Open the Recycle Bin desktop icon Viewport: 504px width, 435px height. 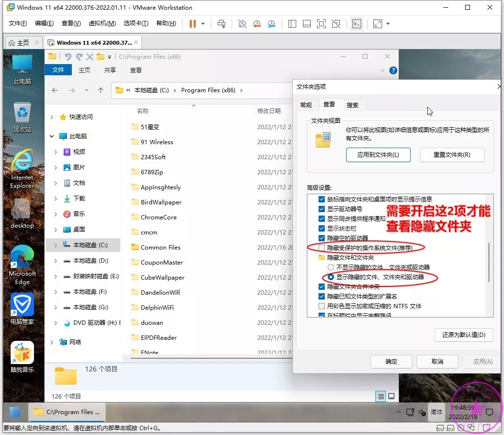22,117
